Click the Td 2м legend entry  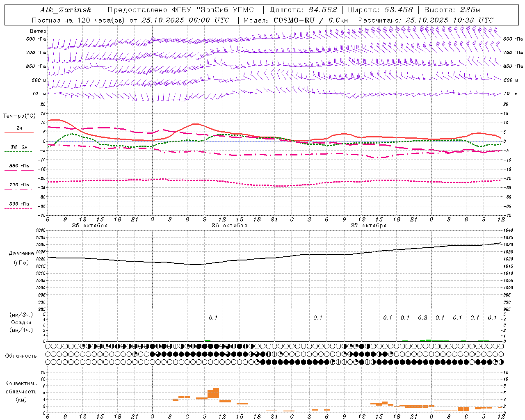point(19,147)
